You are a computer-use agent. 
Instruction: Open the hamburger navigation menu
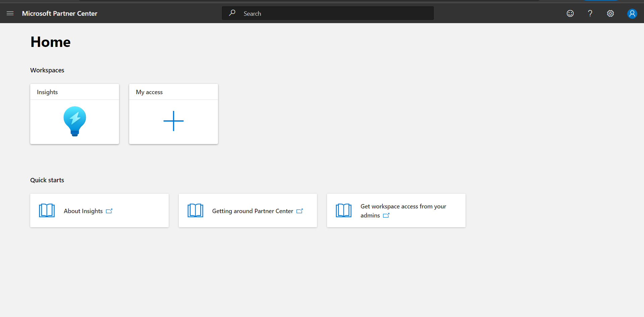(x=10, y=13)
